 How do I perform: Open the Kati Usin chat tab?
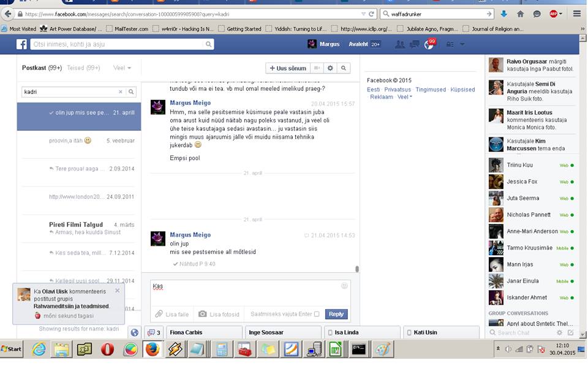(442, 332)
